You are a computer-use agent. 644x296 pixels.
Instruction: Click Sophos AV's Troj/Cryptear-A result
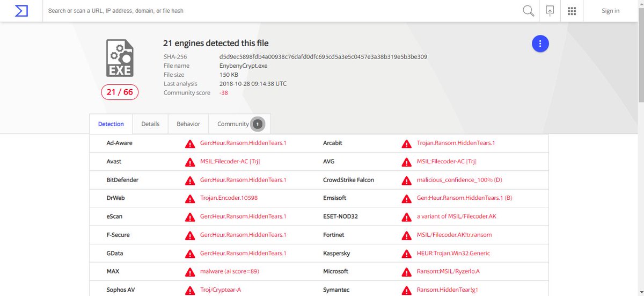[221, 290]
